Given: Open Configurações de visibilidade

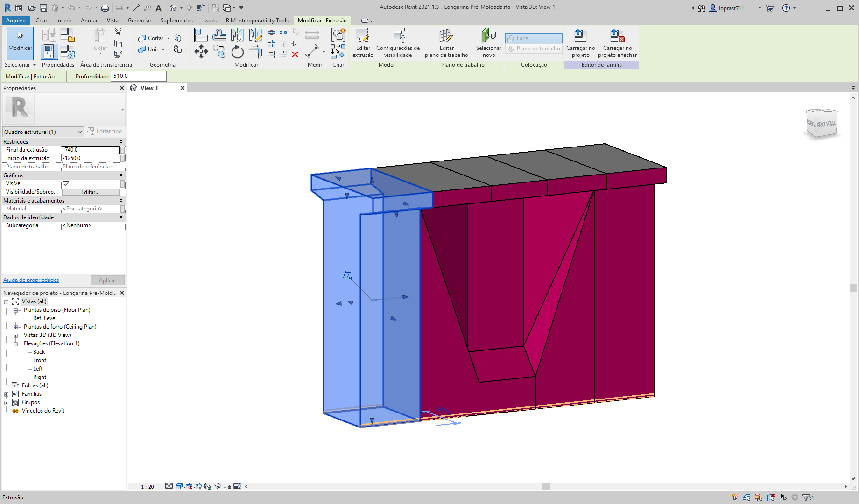Looking at the screenshot, I should [397, 42].
